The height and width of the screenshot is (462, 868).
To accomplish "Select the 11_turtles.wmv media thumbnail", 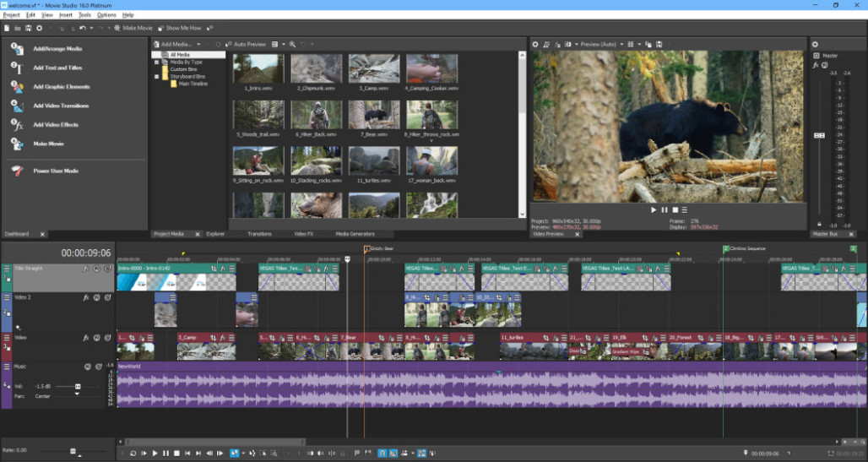I will (374, 160).
